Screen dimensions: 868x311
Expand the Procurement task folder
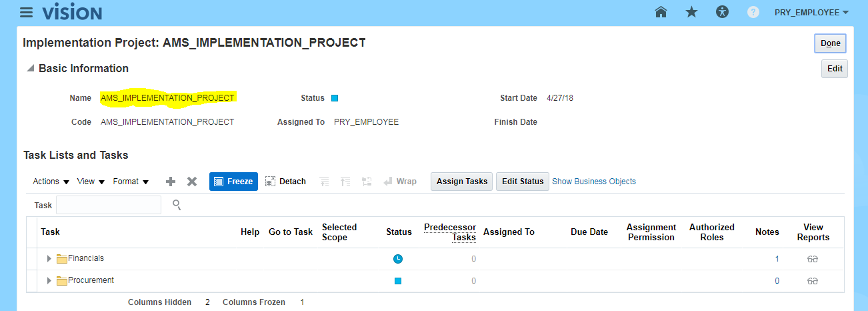49,281
